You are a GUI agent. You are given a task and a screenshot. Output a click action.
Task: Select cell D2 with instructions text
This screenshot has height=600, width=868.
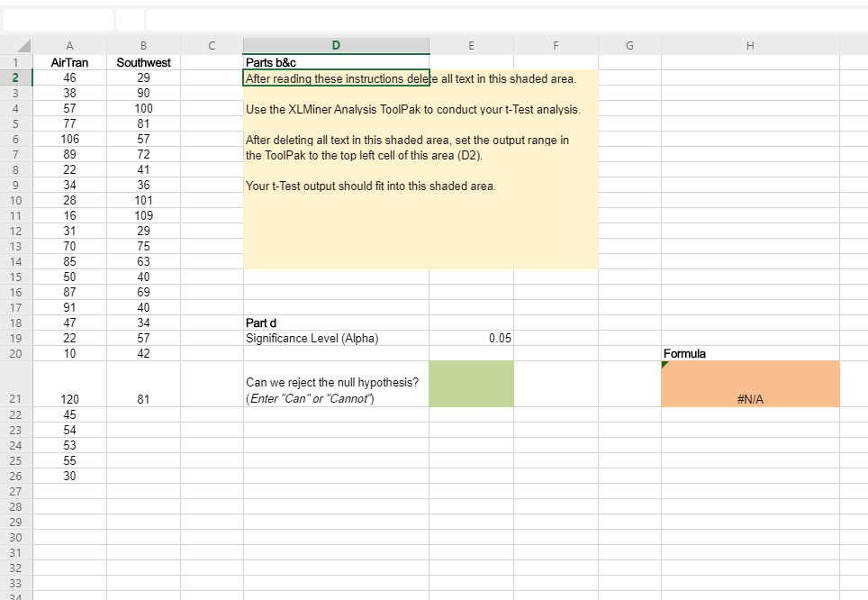pyautogui.click(x=336, y=78)
